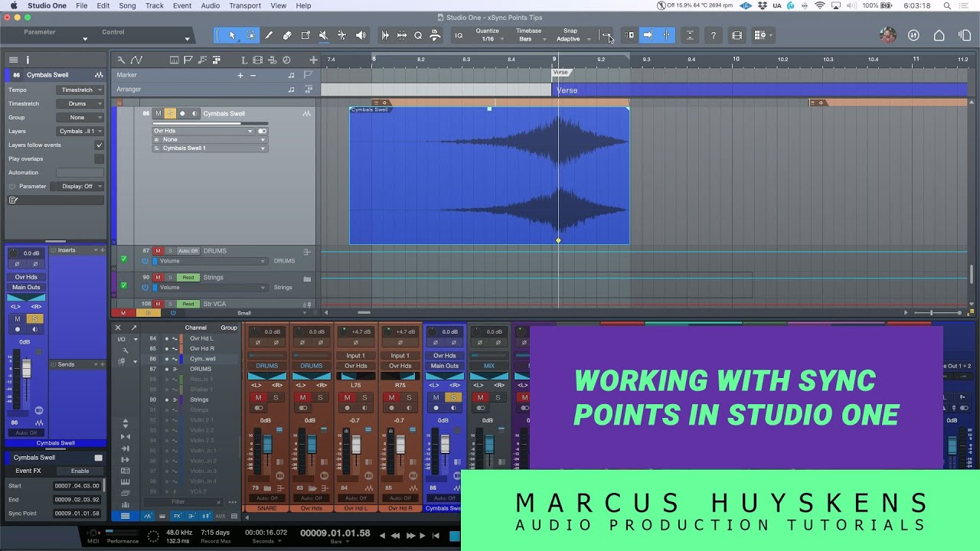Choose the Paint (pencil) tool
The image size is (980, 551).
[x=269, y=35]
